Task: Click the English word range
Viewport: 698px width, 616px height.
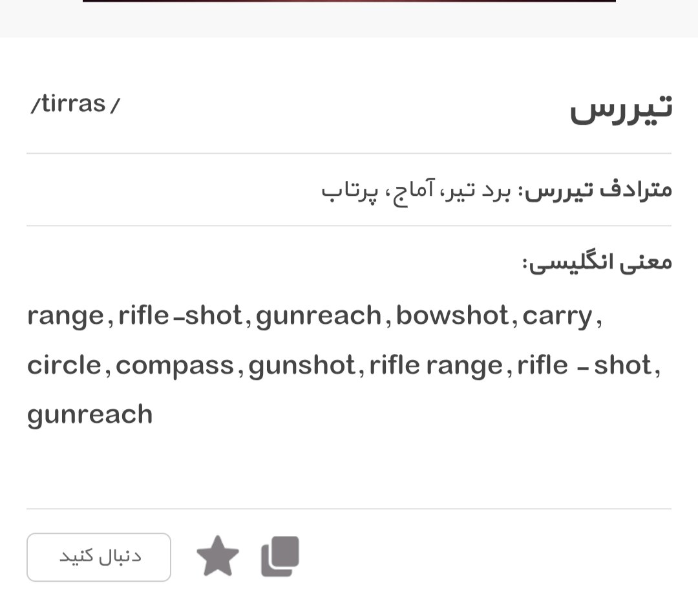Action: click(x=65, y=316)
